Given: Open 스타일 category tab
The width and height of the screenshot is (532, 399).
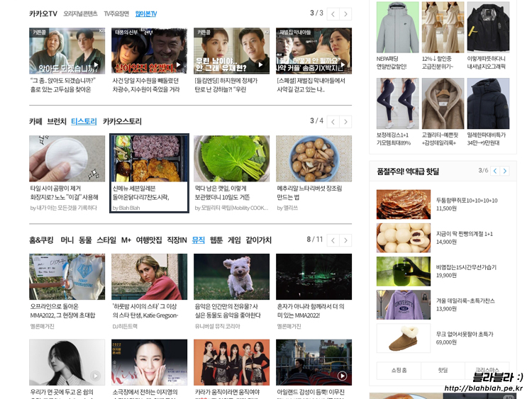Looking at the screenshot, I should click(x=106, y=240).
